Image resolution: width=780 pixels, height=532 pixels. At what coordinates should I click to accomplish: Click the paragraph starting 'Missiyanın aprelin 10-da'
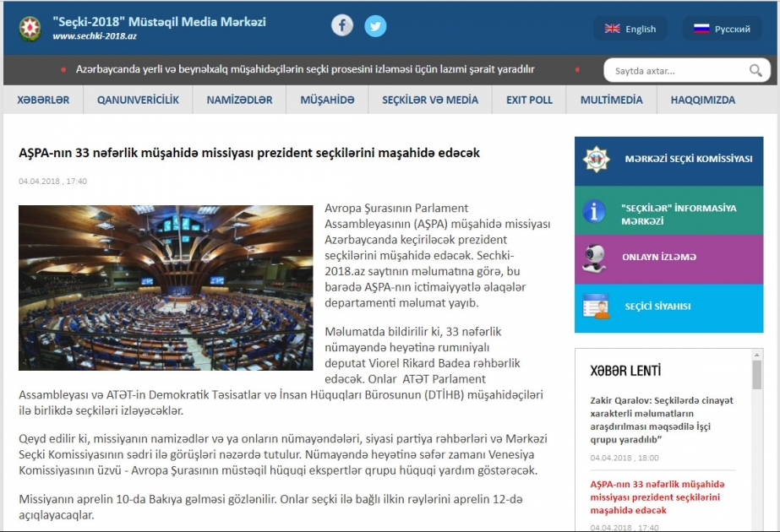tap(270, 508)
